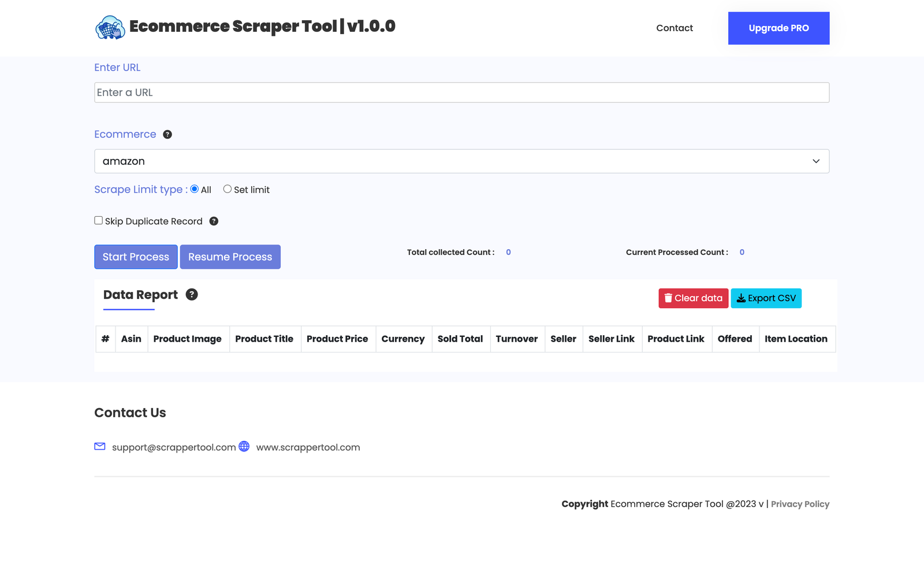Click the Item Location column header

[796, 339]
